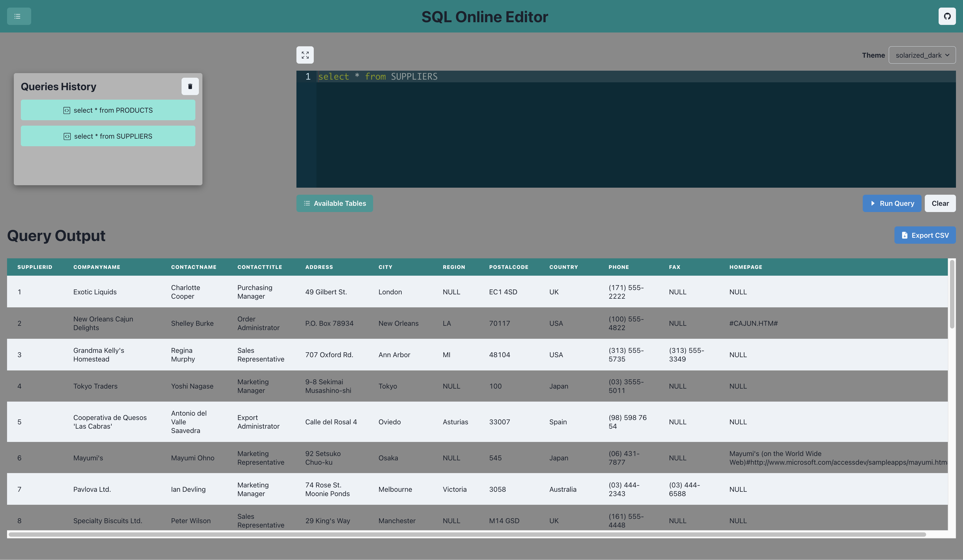
Task: Load 'select * from SUPPLIERS' history entry
Action: 113,136
